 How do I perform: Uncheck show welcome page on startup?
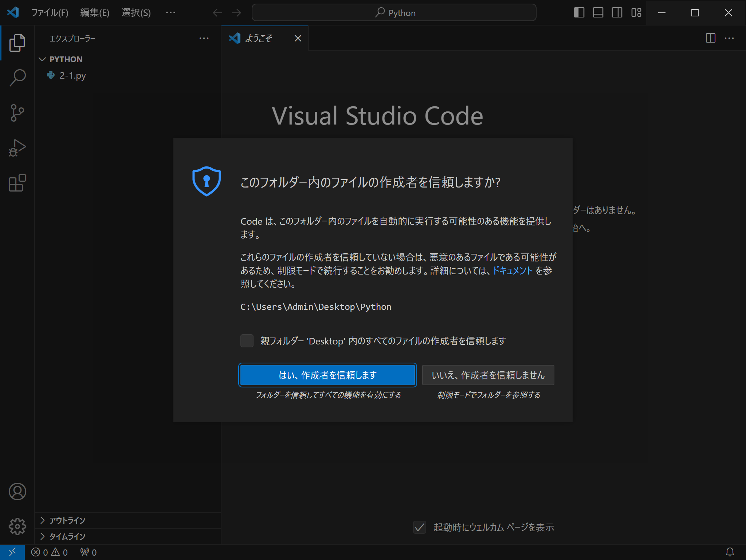coord(420,527)
